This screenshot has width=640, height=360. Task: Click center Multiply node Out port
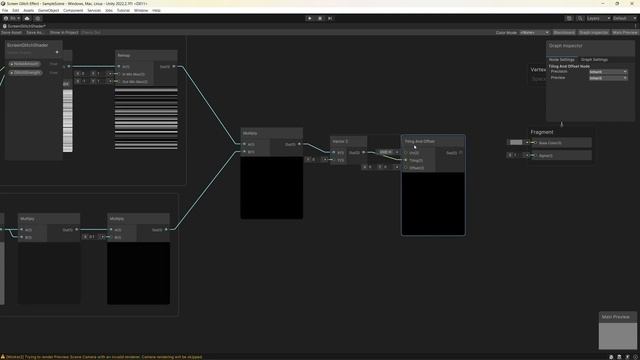click(299, 144)
